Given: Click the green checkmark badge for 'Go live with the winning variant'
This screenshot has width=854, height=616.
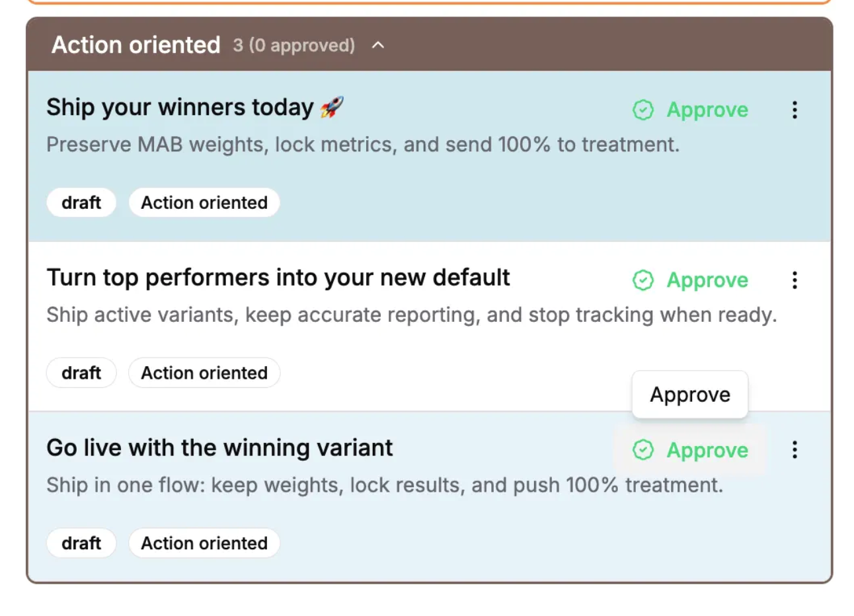Looking at the screenshot, I should 642,450.
